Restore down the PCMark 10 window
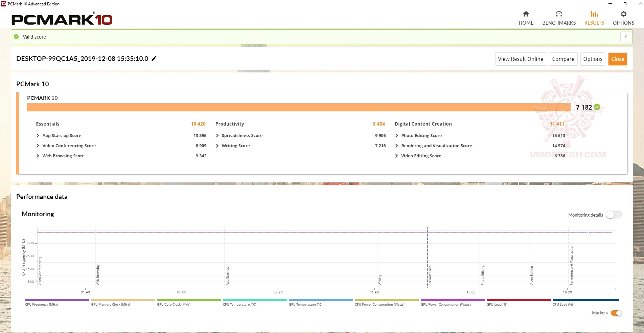The image size is (644, 333). (x=625, y=4)
